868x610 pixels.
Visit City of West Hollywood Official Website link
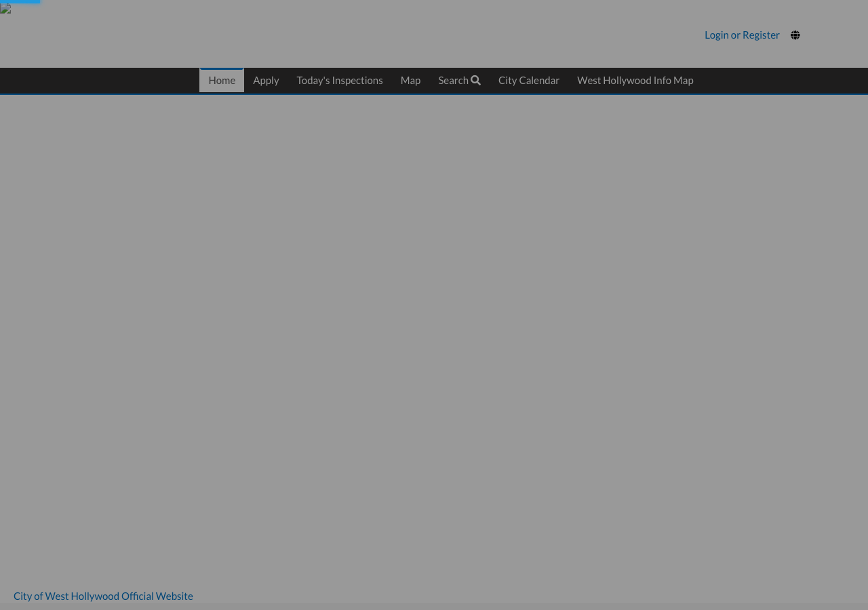tap(103, 596)
